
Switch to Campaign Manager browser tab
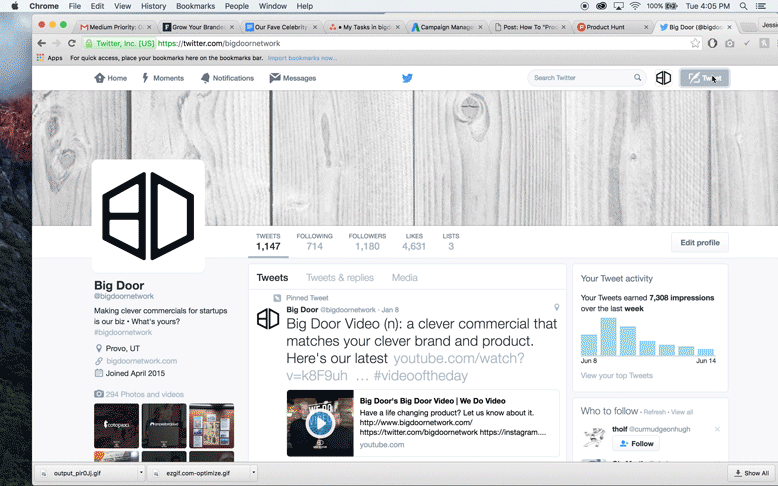(446, 27)
